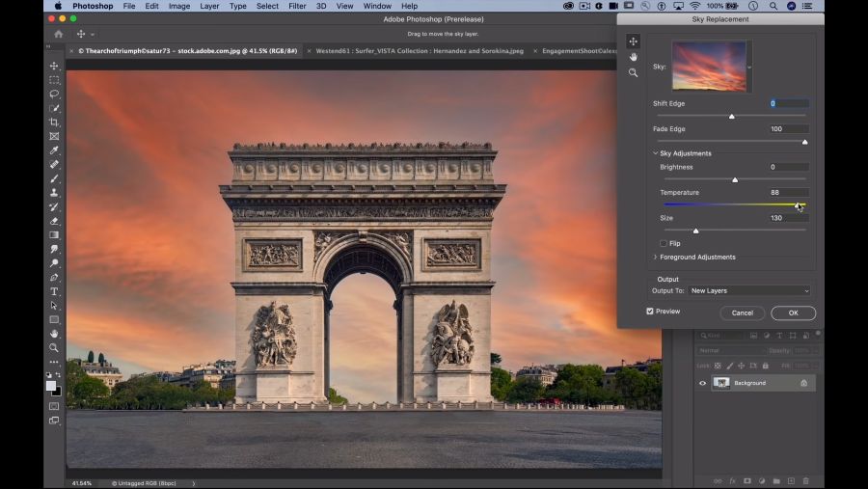Hide the Background layer eye icon
Image resolution: width=868 pixels, height=489 pixels.
[x=702, y=383]
